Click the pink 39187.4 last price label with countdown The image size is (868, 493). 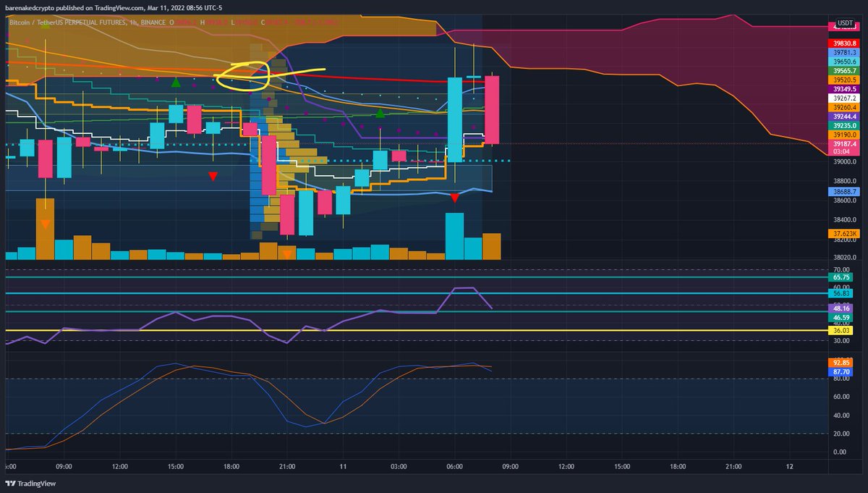point(843,147)
